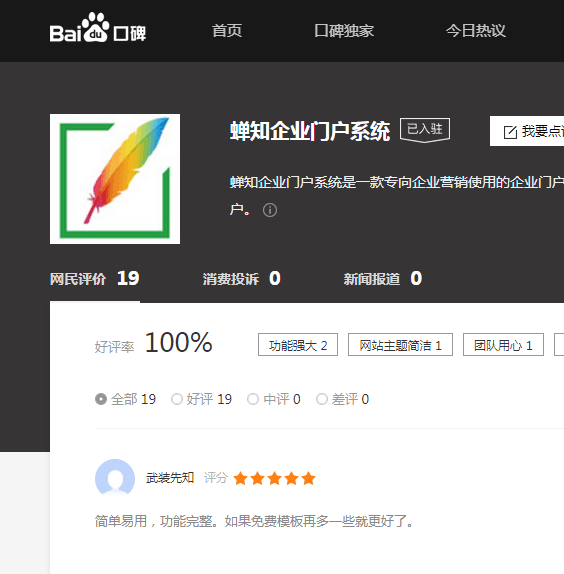
Task: Click the 好评率 label
Action: click(x=115, y=347)
